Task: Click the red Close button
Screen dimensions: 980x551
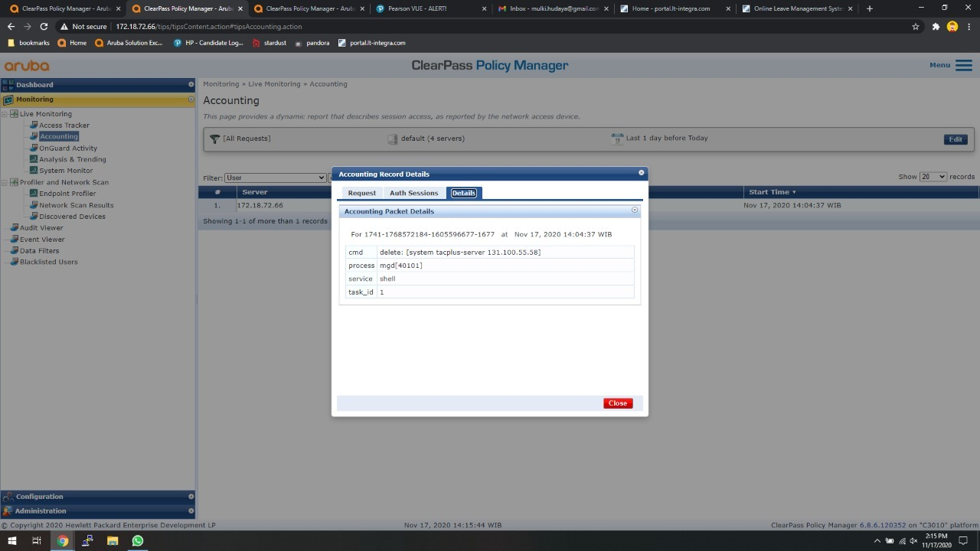Action: 618,403
